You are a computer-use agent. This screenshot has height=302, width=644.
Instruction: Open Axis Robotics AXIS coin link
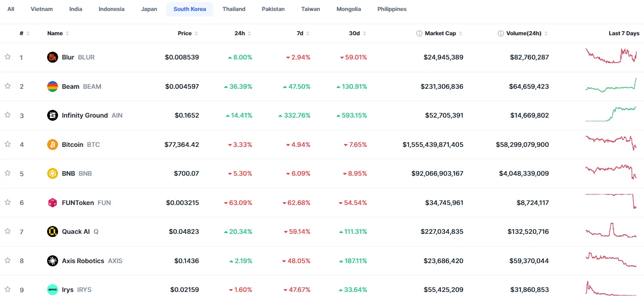pyautogui.click(x=85, y=261)
